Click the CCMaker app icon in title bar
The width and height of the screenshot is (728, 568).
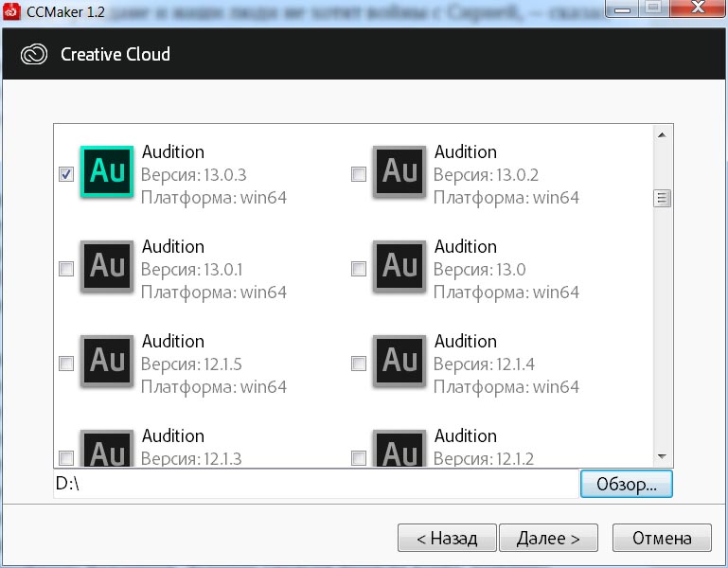click(11, 11)
